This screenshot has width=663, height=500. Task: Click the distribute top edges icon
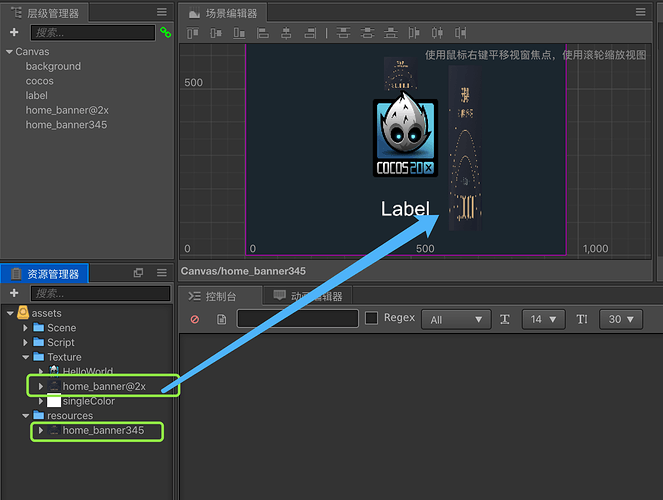[343, 33]
